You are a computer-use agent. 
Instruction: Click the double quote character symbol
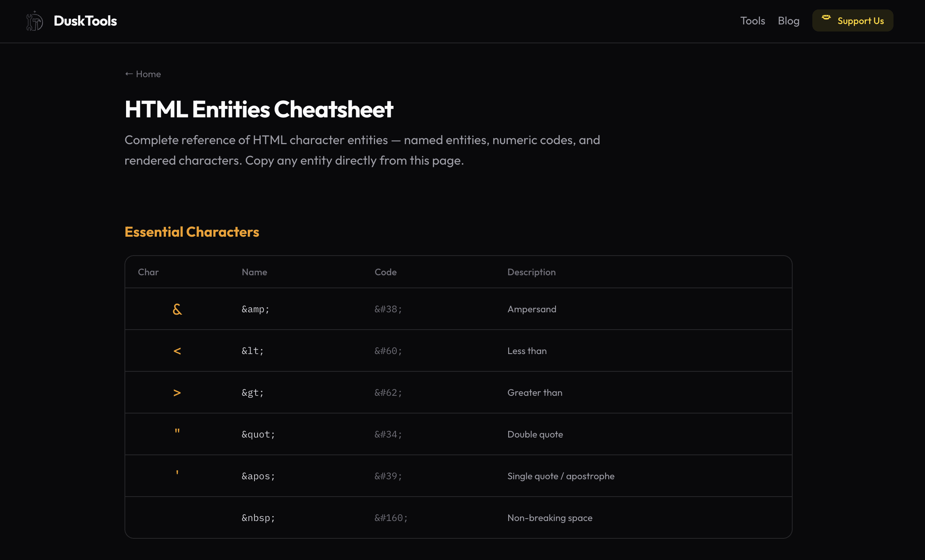click(177, 432)
